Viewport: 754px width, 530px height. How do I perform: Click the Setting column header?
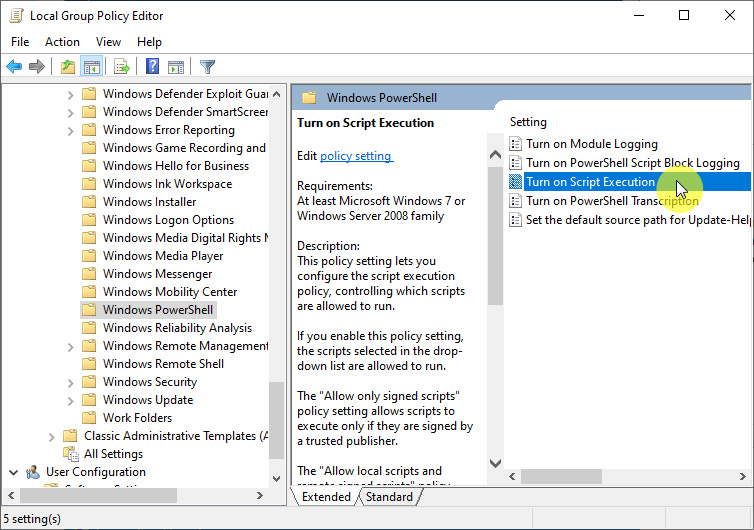click(528, 122)
